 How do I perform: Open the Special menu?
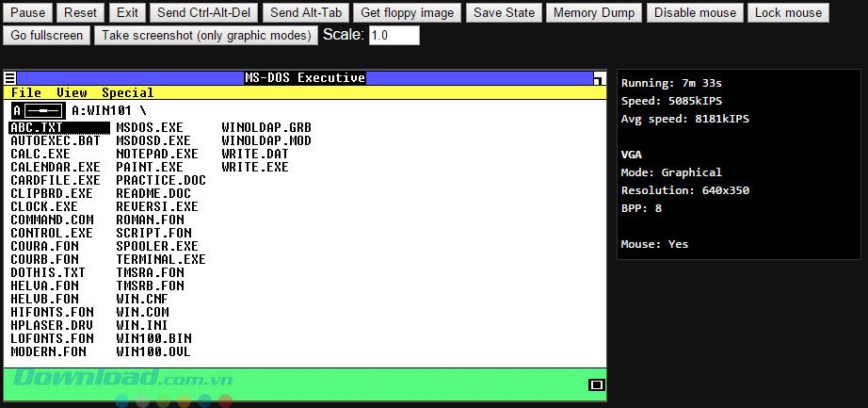pyautogui.click(x=128, y=92)
